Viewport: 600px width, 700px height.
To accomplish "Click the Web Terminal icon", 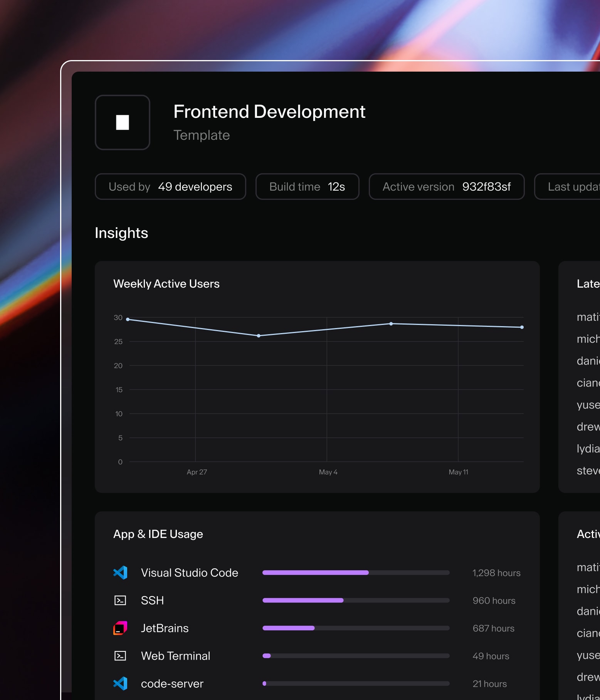I will click(x=120, y=656).
